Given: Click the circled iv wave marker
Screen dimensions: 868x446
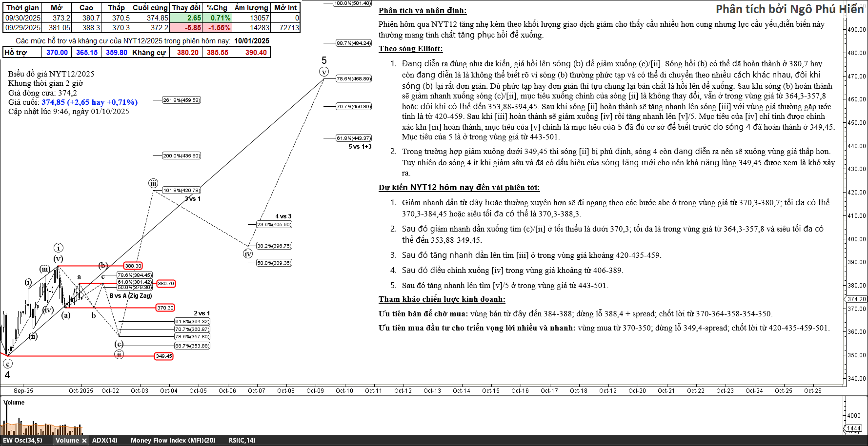Looking at the screenshot, I should coord(248,254).
